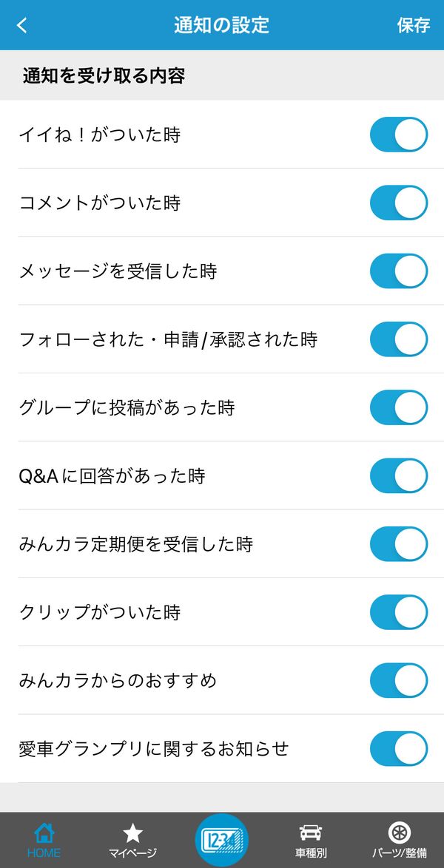Toggle メッセージを受信した時 switch

click(x=399, y=271)
